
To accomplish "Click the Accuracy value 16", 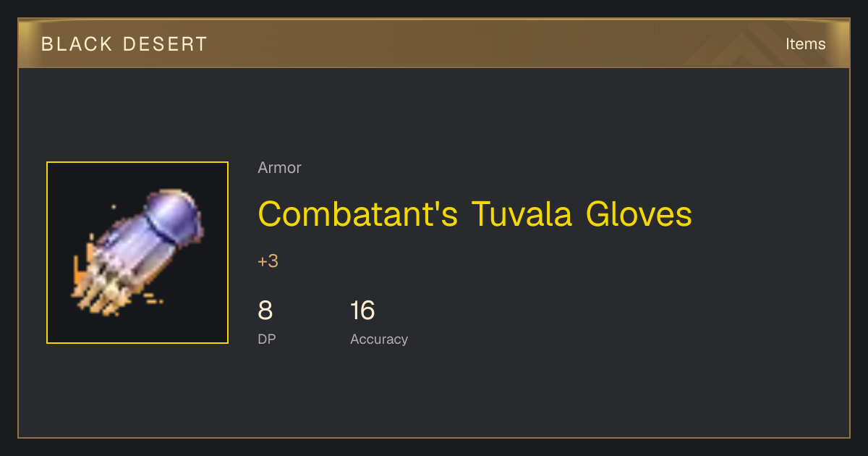I will click(x=362, y=311).
